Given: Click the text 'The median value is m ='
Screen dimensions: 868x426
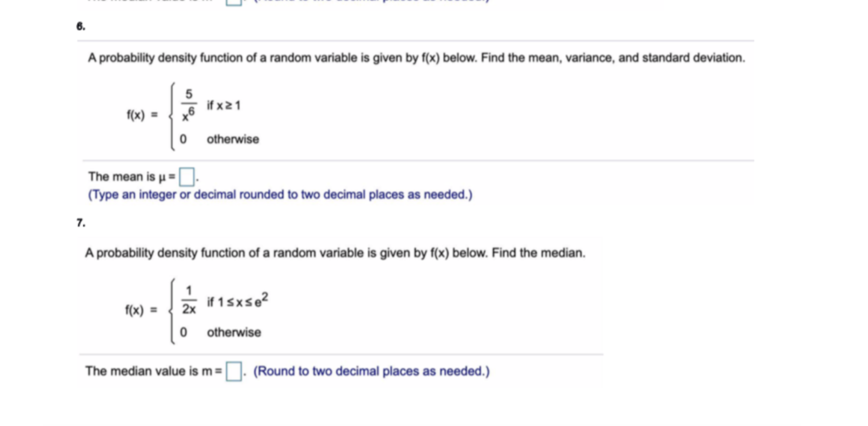Looking at the screenshot, I should tap(153, 371).
